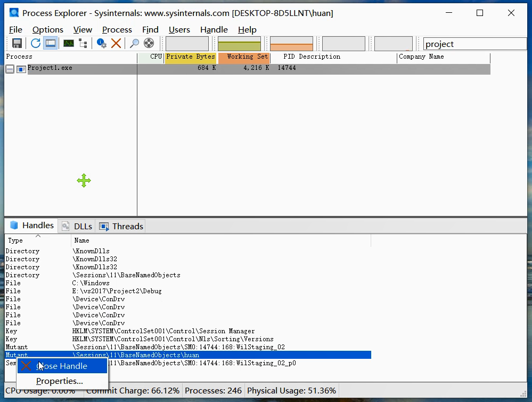Toggle the lower pane view icon
Screen dimensions: 532x402
tap(51, 44)
